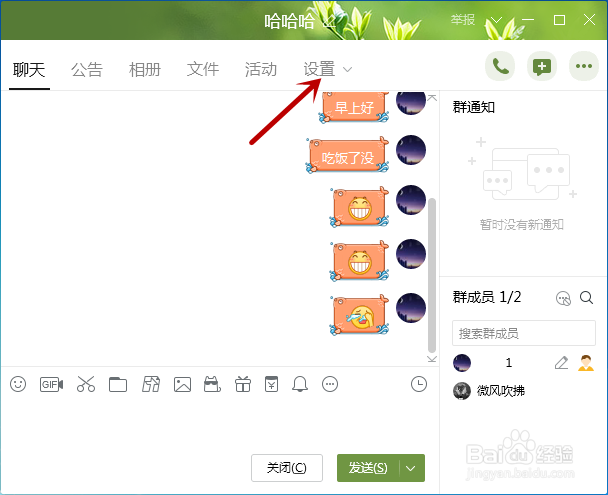The image size is (608, 495).
Task: Open the emoji picker
Action: [18, 384]
